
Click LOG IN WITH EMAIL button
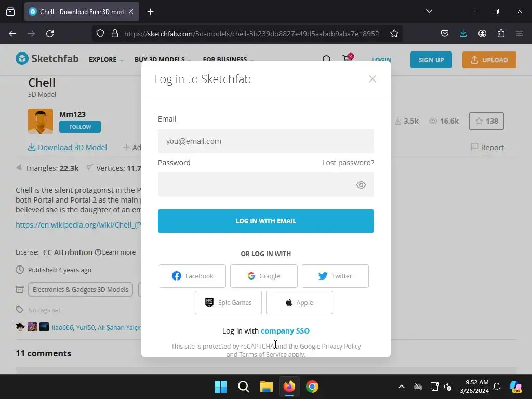[265, 221]
